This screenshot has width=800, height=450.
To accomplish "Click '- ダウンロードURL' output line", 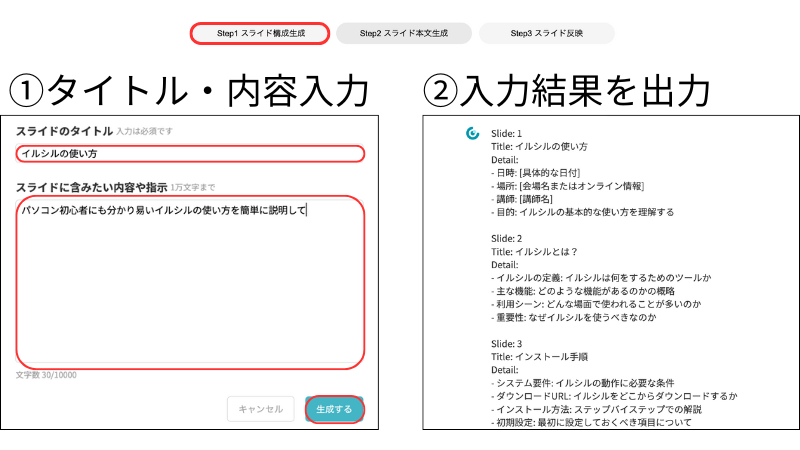I will (x=614, y=396).
